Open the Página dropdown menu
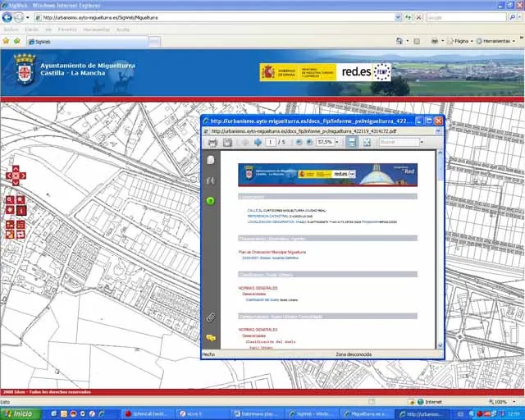The height and width of the screenshot is (420, 525). [460, 41]
